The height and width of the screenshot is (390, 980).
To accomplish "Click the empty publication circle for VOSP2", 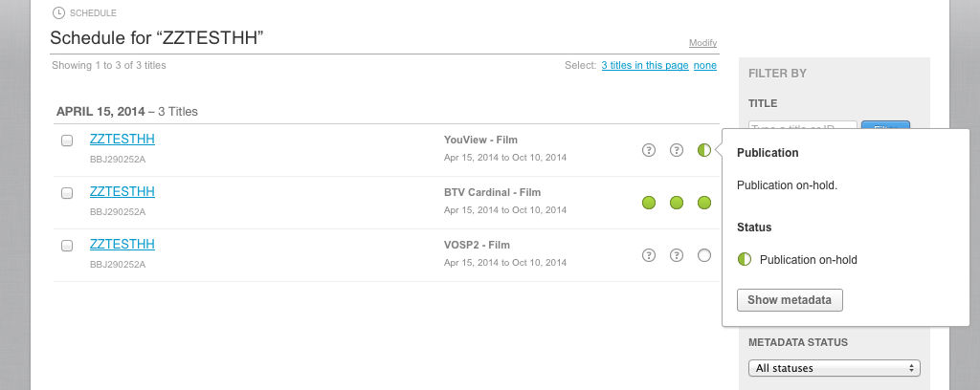I will (704, 255).
